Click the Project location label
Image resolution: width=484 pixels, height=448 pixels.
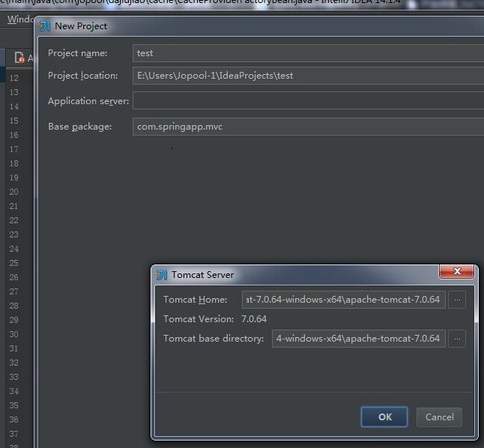click(x=82, y=76)
